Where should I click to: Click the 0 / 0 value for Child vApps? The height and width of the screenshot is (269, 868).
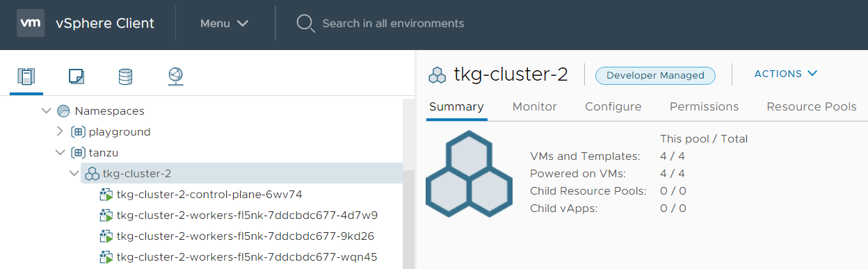tap(673, 209)
